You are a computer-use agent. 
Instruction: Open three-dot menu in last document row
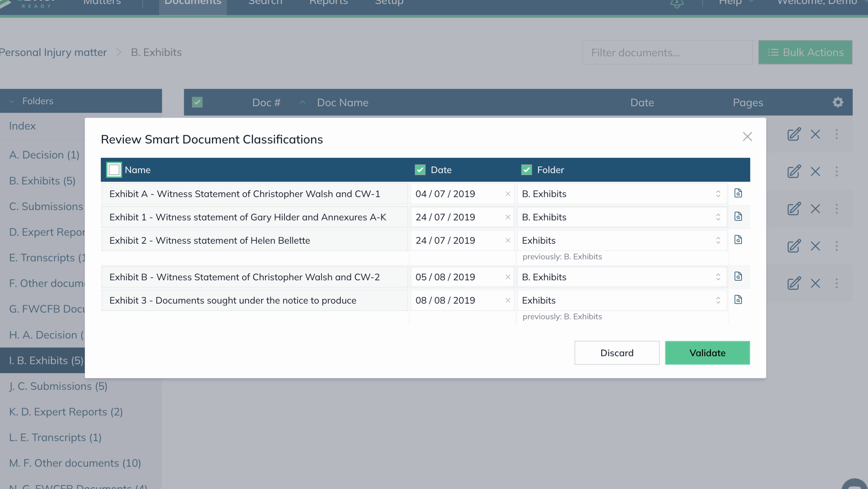point(836,283)
